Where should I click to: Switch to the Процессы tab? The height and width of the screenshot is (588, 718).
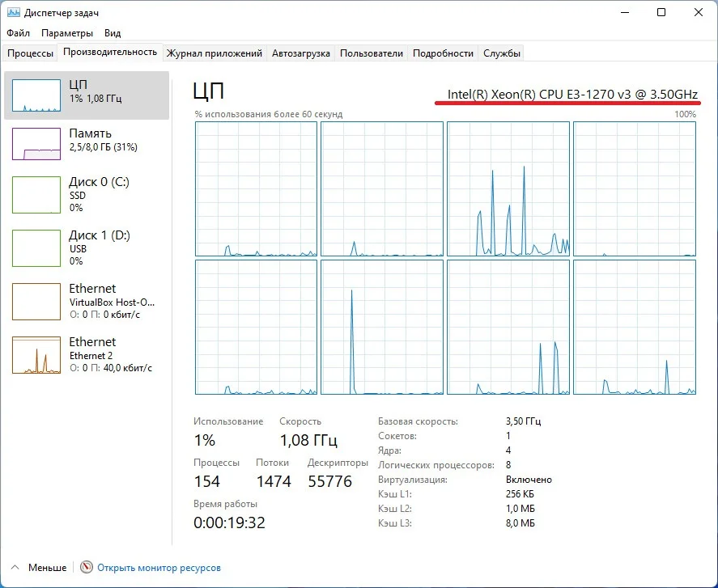pyautogui.click(x=30, y=53)
